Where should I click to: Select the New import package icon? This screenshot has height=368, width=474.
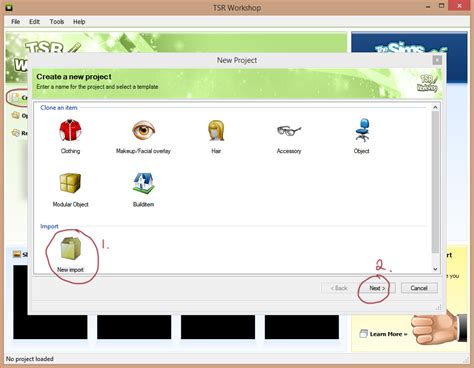point(70,248)
